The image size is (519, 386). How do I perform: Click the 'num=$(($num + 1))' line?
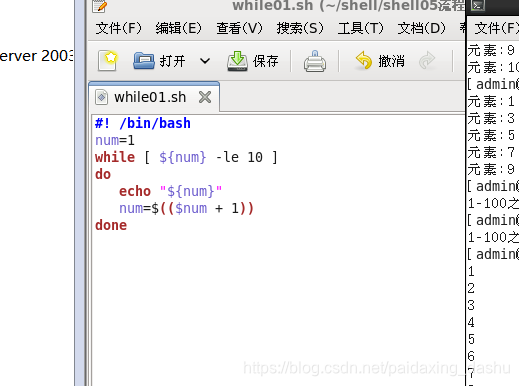(x=186, y=208)
